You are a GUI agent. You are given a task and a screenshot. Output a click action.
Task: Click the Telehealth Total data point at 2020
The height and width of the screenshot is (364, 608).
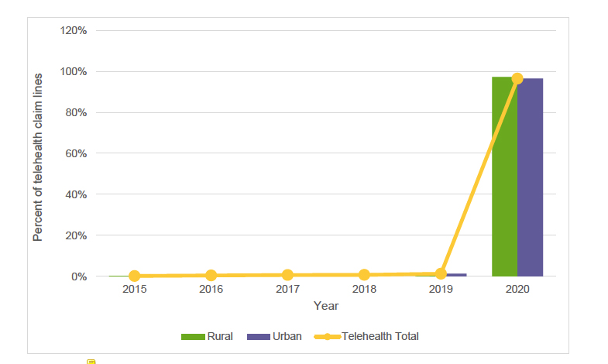point(517,78)
